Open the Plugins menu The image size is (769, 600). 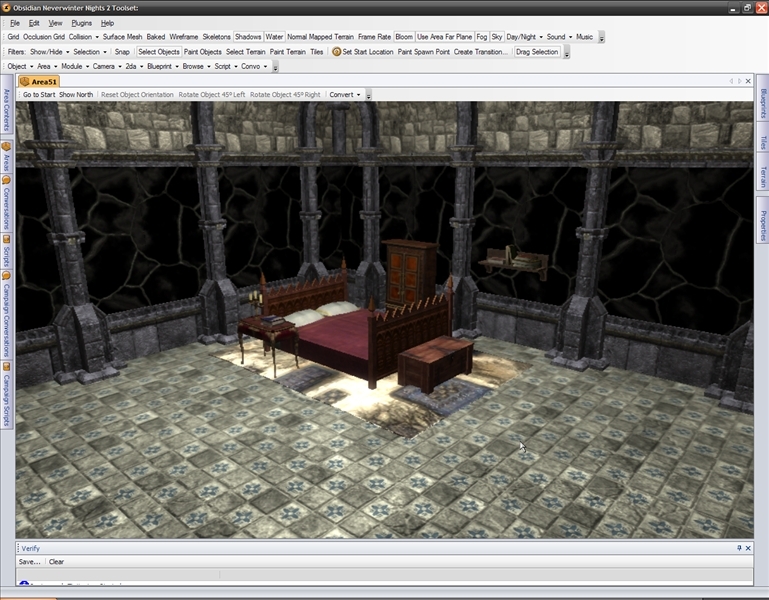point(81,22)
